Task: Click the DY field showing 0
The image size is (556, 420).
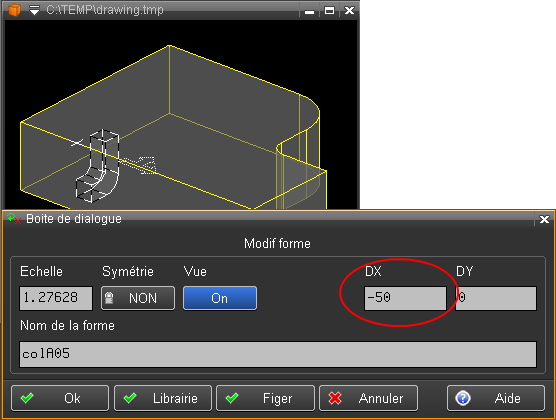Action: point(496,298)
